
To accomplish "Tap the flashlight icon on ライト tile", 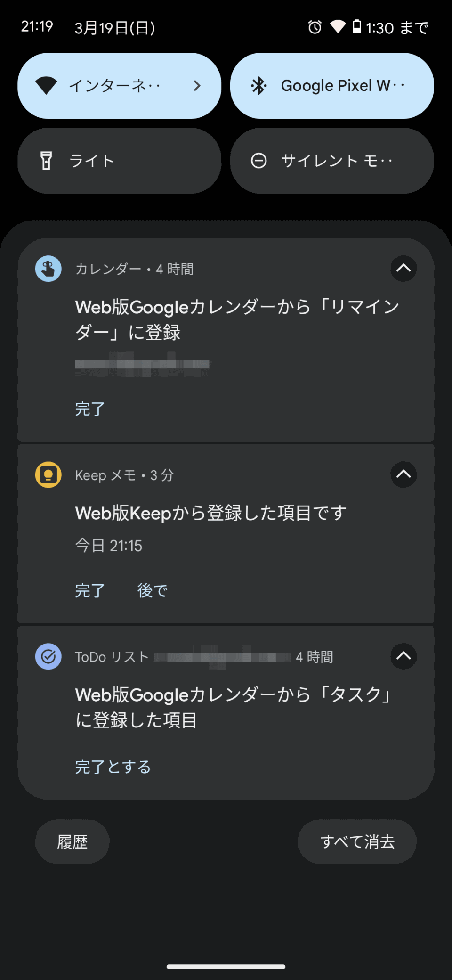I will (x=46, y=161).
